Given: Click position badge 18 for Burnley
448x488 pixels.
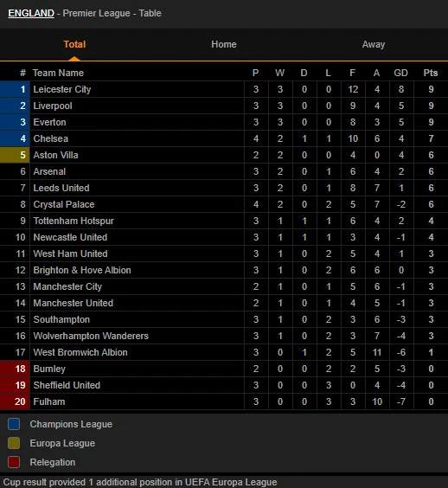Looking at the screenshot, I should point(15,369).
